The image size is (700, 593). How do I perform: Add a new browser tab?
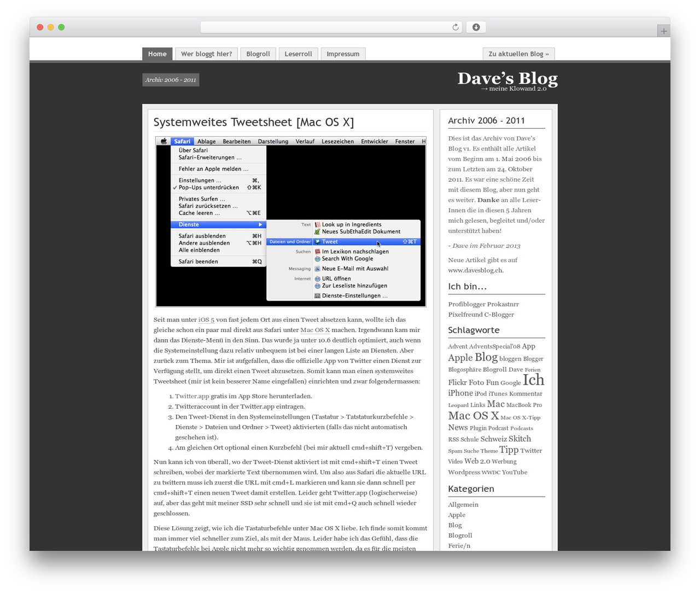coord(663,31)
